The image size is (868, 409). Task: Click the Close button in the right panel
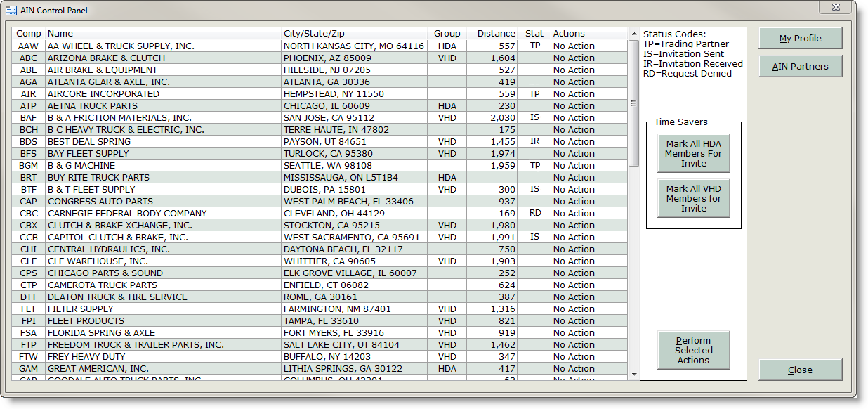point(801,370)
